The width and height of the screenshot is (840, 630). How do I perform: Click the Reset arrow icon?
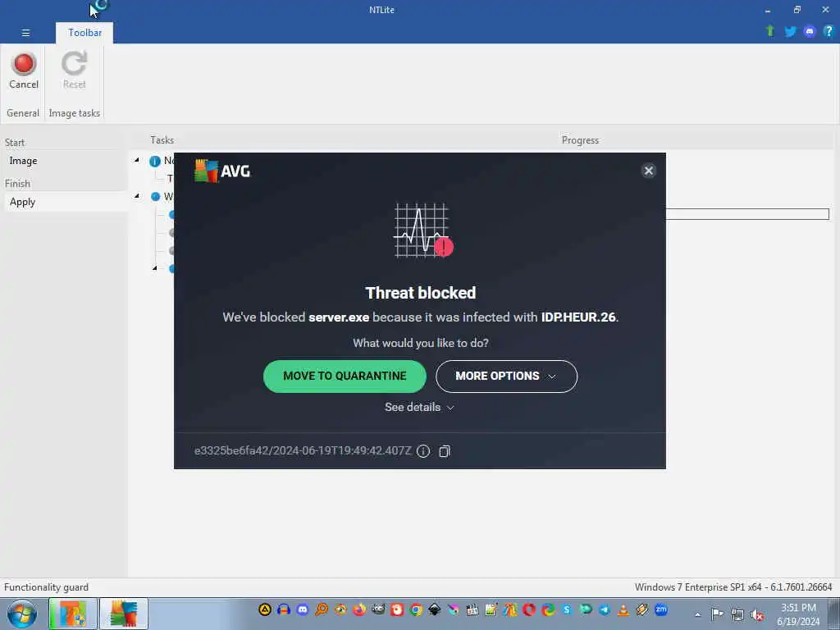pyautogui.click(x=74, y=64)
